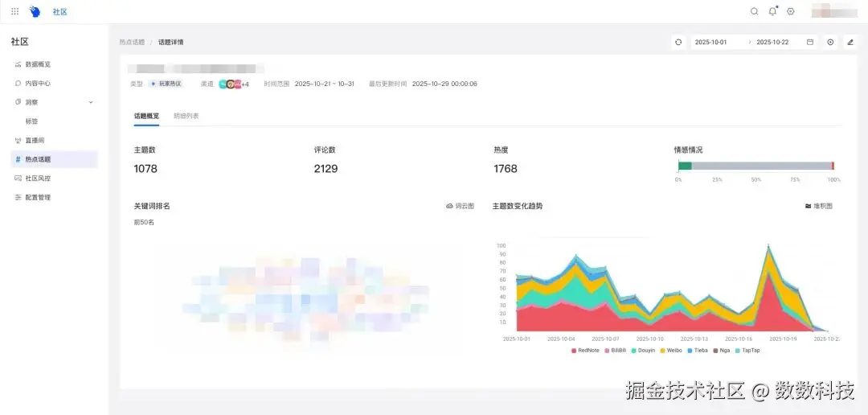Open search via magnifier icon
868x415 pixels.
(754, 11)
